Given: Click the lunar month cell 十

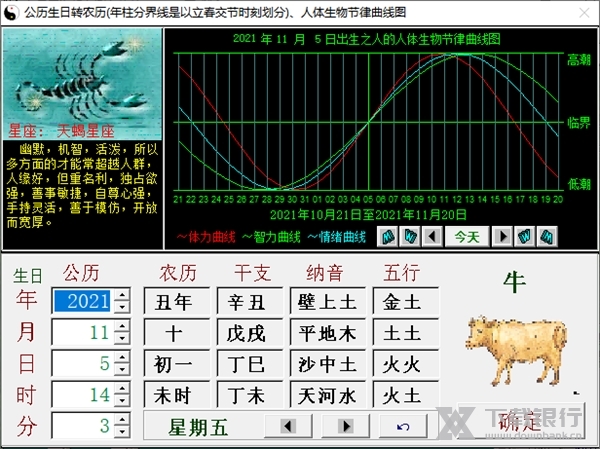Looking at the screenshot, I should pos(176,333).
